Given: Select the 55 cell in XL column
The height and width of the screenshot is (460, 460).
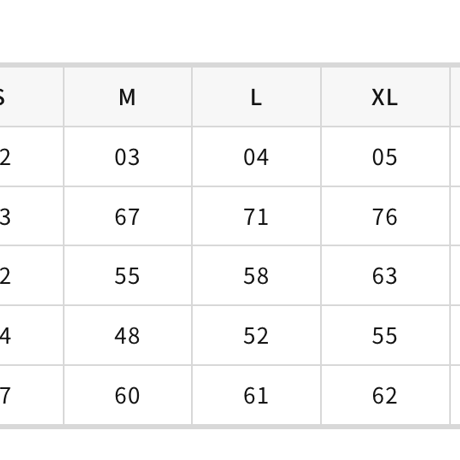Looking at the screenshot, I should 385,335.
